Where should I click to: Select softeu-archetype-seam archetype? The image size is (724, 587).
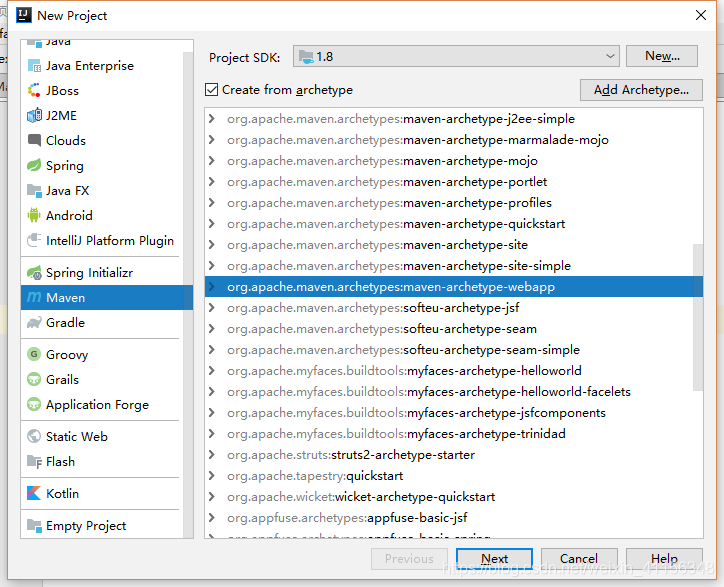click(454, 329)
